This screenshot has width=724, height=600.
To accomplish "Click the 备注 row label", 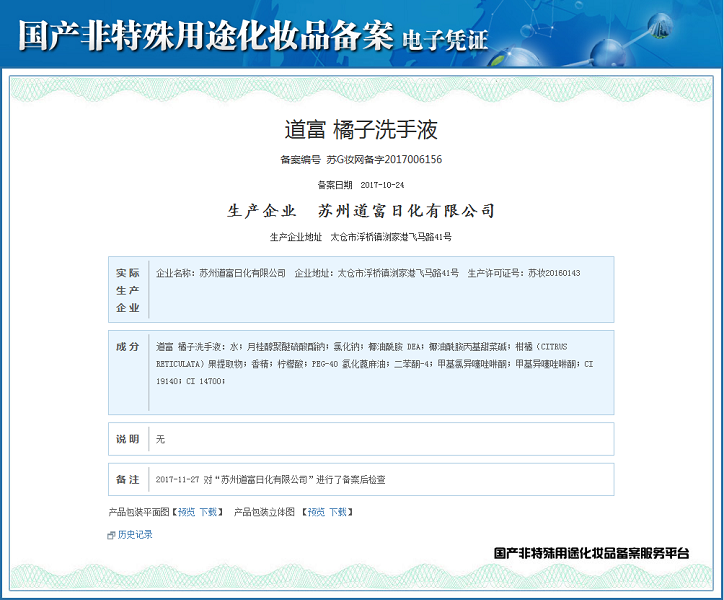I will [x=128, y=479].
